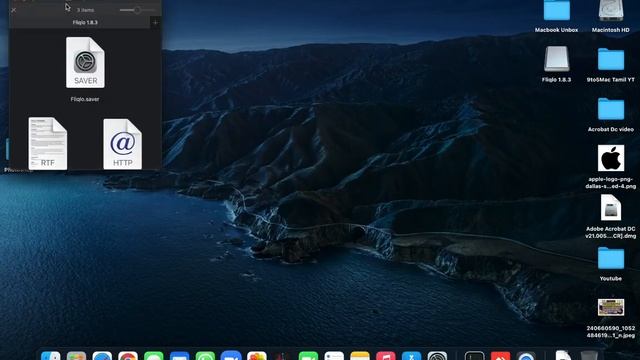Open Messages from the Dock
The width and height of the screenshot is (640, 360).
(x=153, y=356)
